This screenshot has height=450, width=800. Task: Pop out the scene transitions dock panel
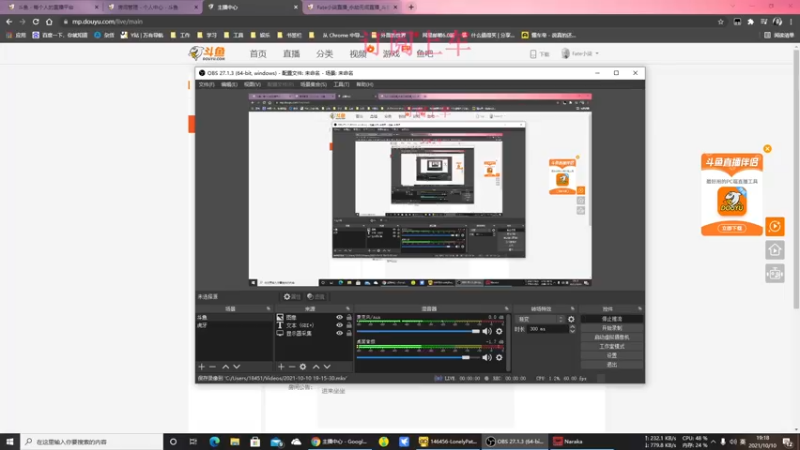[572, 309]
